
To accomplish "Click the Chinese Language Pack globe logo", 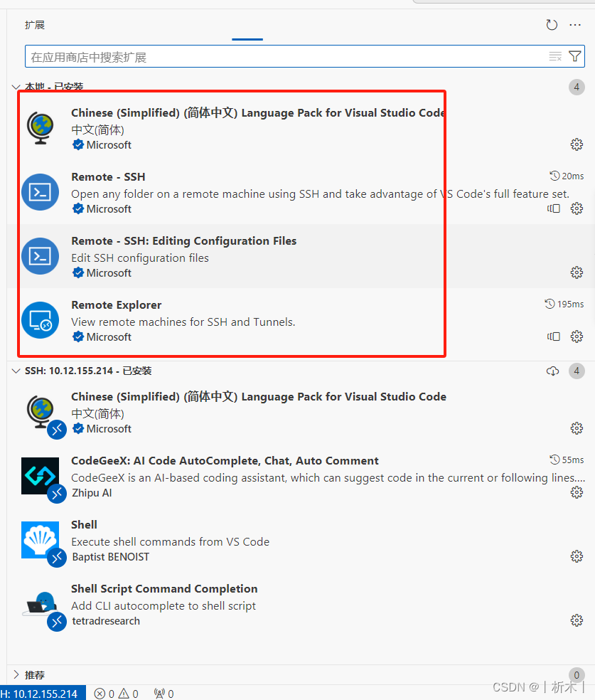I will pos(41,128).
